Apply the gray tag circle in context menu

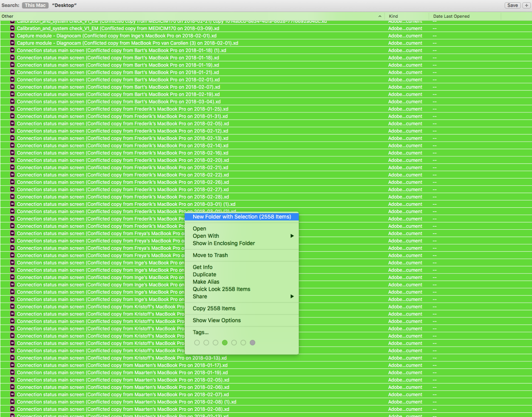253,342
